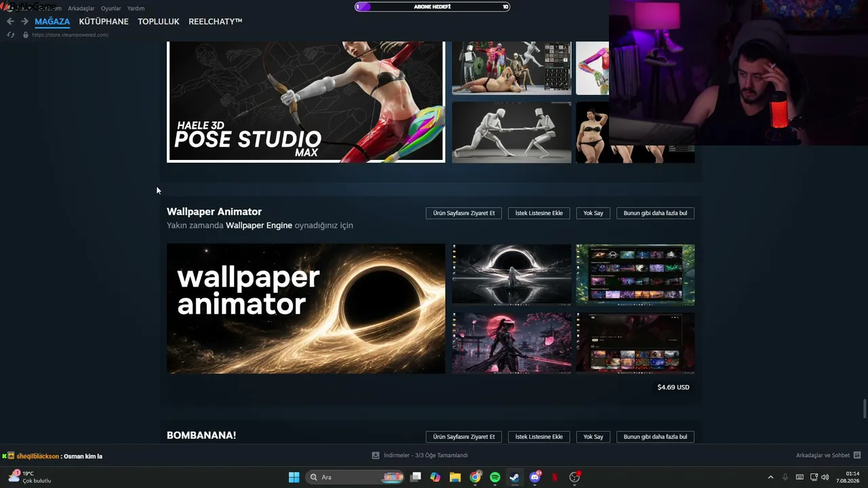Click the Steam taskbar icon
This screenshot has width=868, height=488.
(x=515, y=477)
